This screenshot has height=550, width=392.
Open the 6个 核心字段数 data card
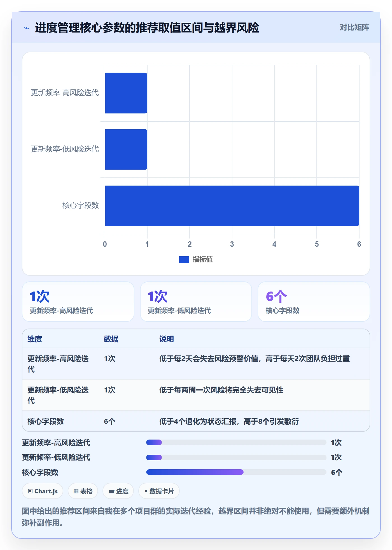coord(314,302)
